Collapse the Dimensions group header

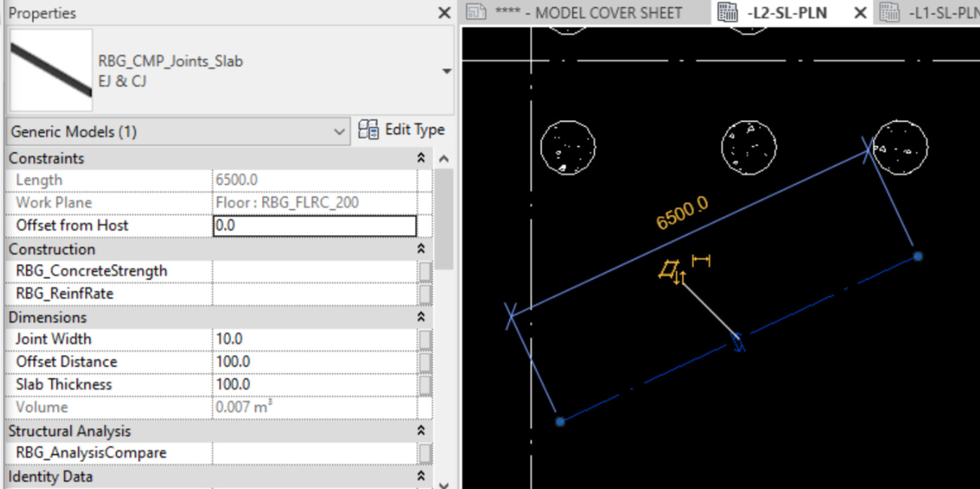(421, 317)
